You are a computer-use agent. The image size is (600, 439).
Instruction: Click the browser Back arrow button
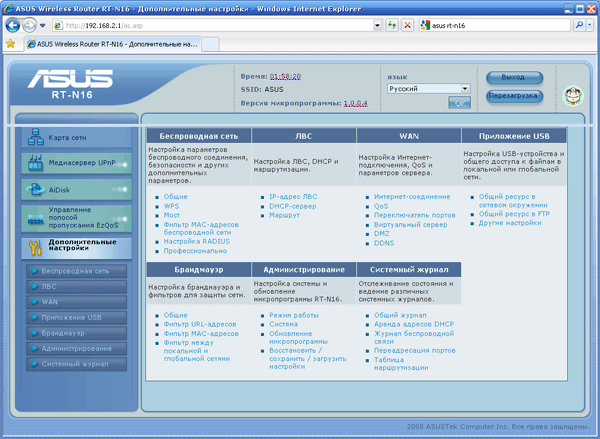click(13, 25)
